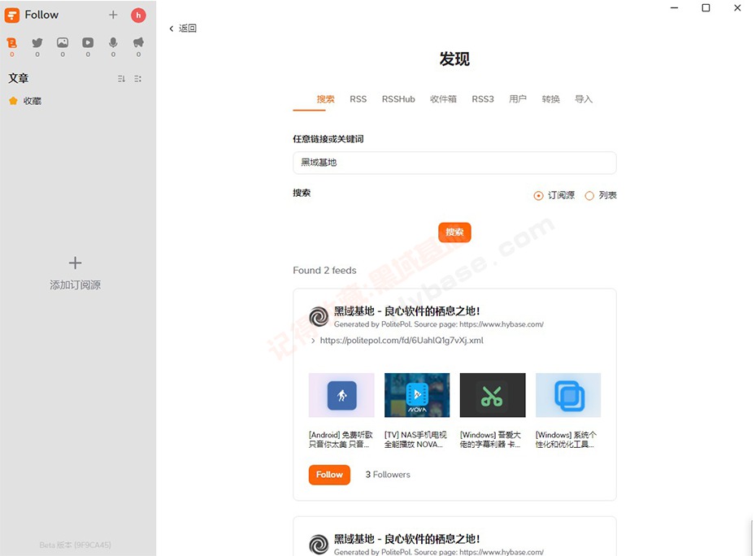Open the Articles feed view icon

[12, 43]
